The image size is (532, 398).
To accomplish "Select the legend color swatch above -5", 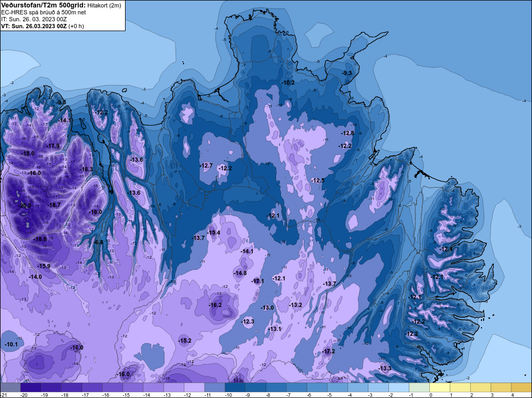I will [x=338, y=387].
